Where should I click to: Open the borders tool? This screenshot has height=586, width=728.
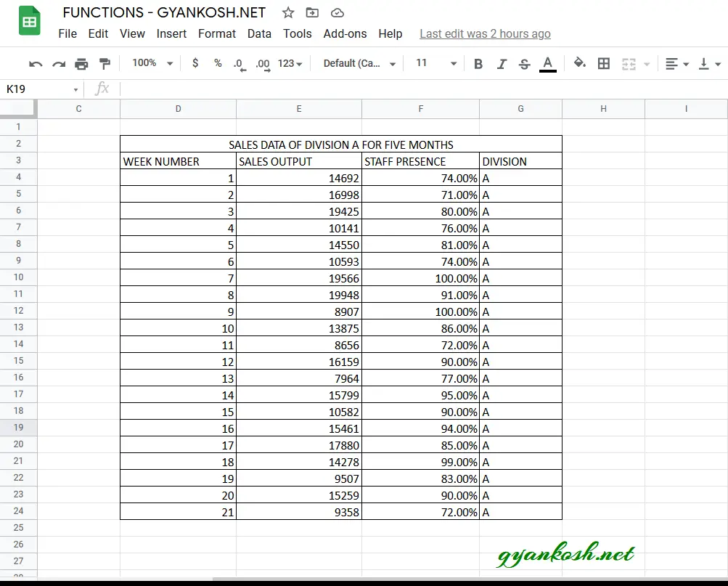coord(604,63)
